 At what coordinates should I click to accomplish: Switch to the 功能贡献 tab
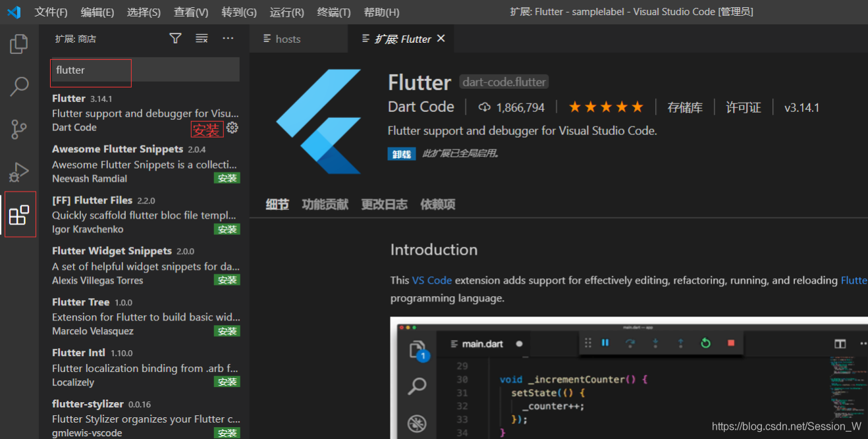coord(325,205)
